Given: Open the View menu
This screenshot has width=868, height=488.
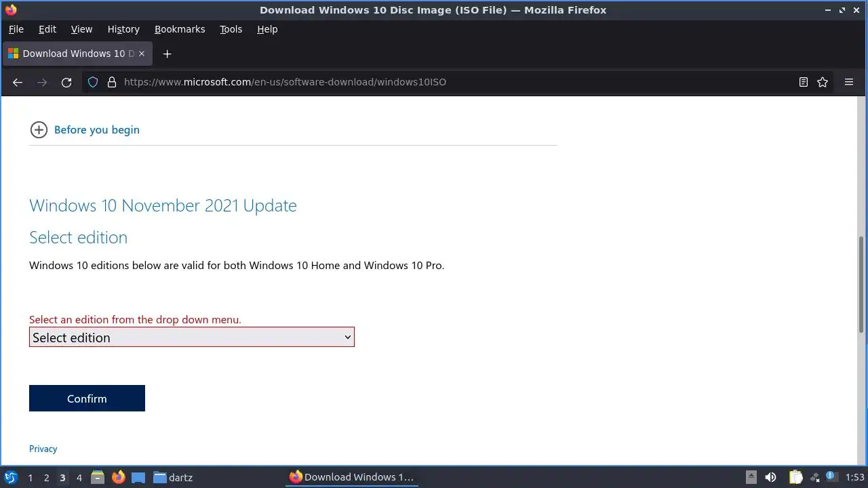Looking at the screenshot, I should 81,29.
